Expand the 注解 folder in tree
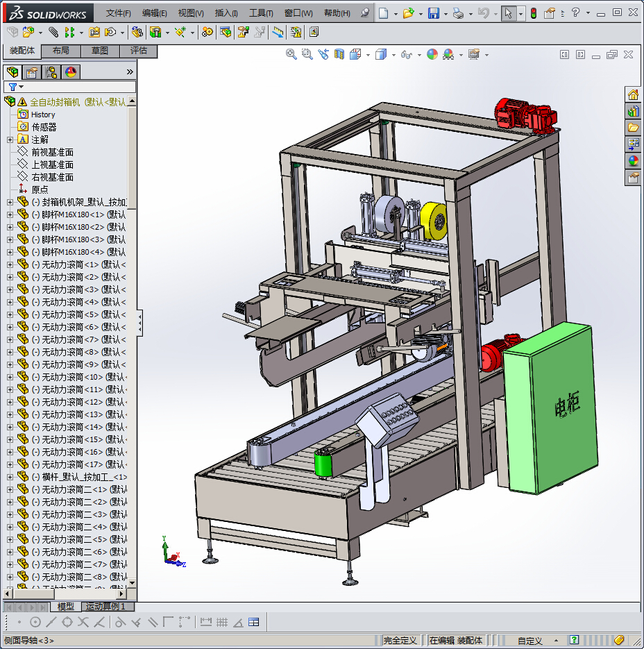 [10, 140]
